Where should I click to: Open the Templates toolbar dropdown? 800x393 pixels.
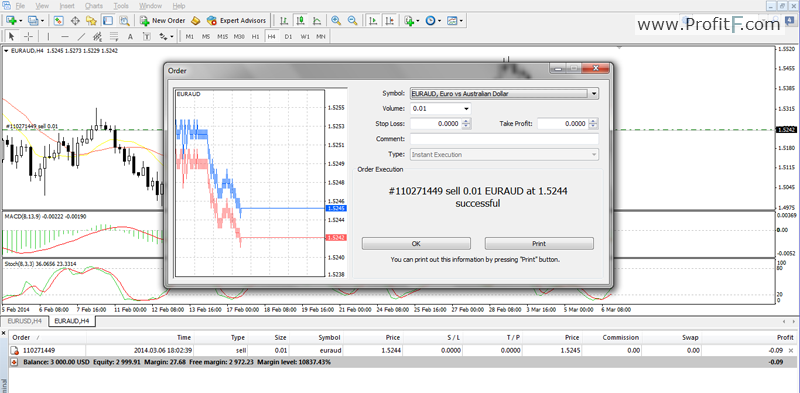coord(455,21)
